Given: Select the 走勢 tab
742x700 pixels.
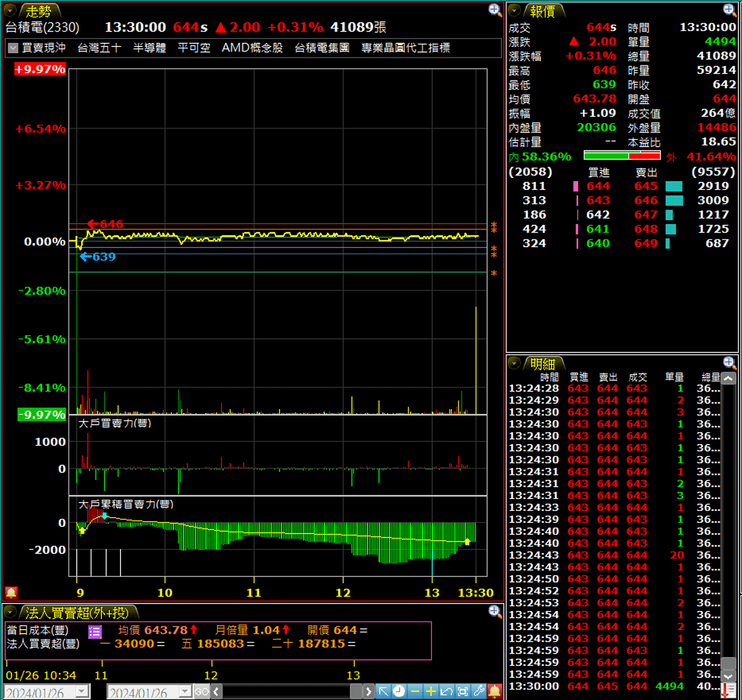Looking at the screenshot, I should (x=38, y=11).
